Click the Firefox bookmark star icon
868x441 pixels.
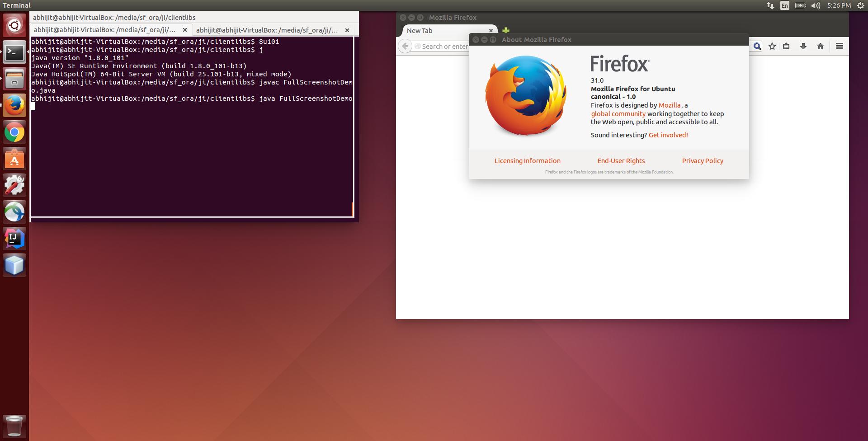point(772,46)
